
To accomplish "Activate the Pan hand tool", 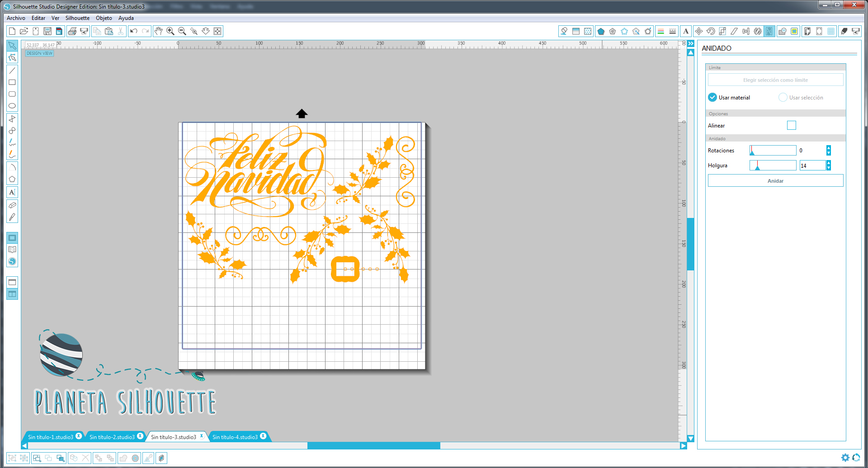I will (158, 31).
